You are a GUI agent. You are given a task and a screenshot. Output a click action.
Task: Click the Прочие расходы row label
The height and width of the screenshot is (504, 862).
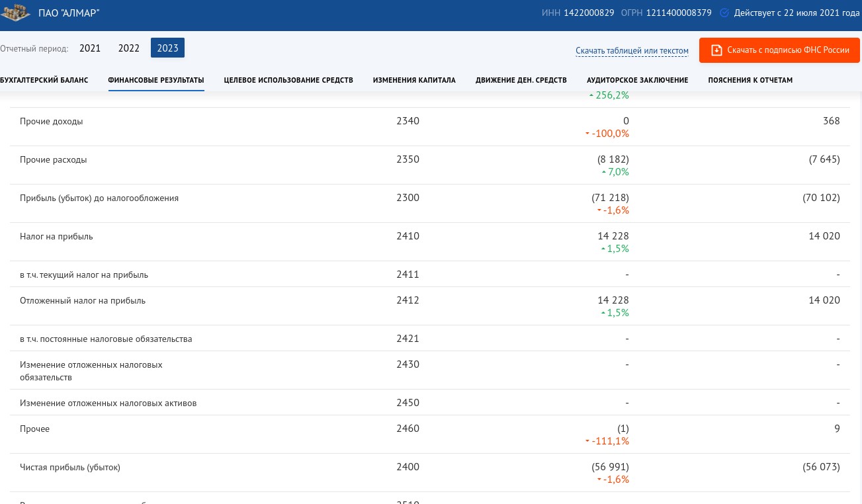click(x=54, y=160)
